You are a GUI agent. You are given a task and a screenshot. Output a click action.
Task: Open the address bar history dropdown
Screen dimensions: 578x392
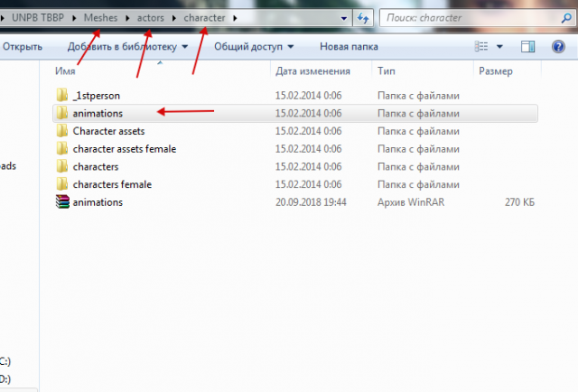[x=343, y=17]
